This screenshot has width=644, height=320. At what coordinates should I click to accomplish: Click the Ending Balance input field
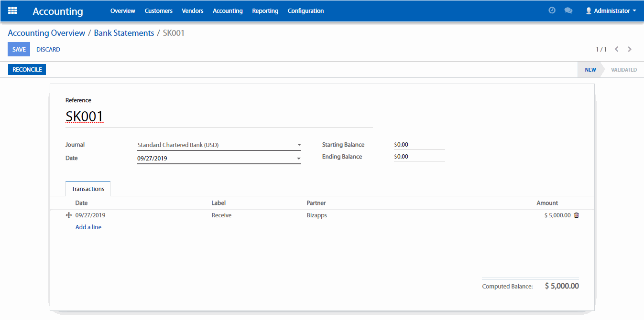[x=420, y=157]
